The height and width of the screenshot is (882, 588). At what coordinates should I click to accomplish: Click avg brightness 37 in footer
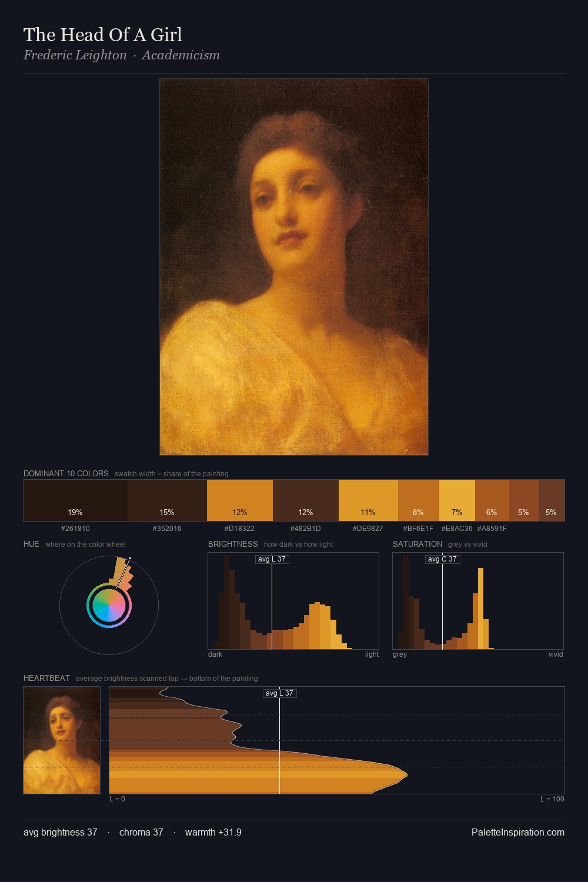[61, 833]
